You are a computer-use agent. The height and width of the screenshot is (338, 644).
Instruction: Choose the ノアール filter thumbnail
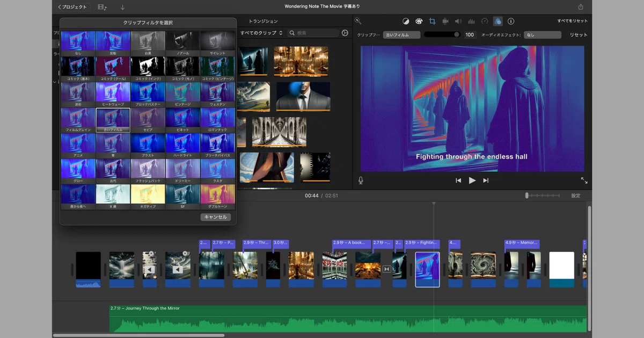182,43
